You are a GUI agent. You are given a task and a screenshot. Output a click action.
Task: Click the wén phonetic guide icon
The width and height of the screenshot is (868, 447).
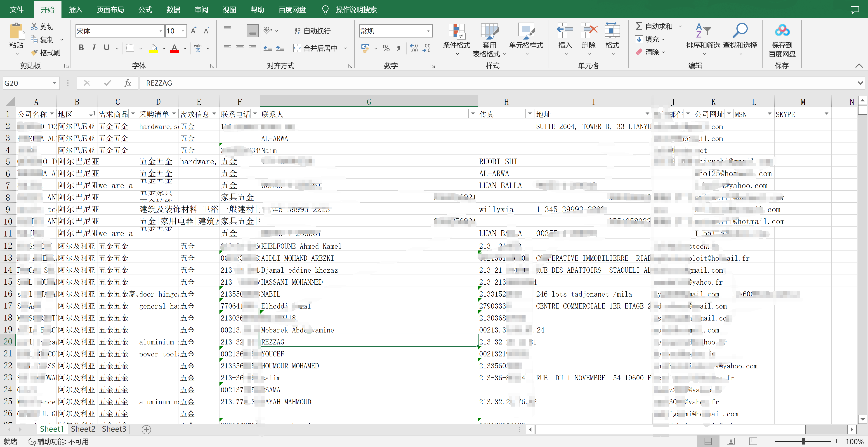click(198, 48)
